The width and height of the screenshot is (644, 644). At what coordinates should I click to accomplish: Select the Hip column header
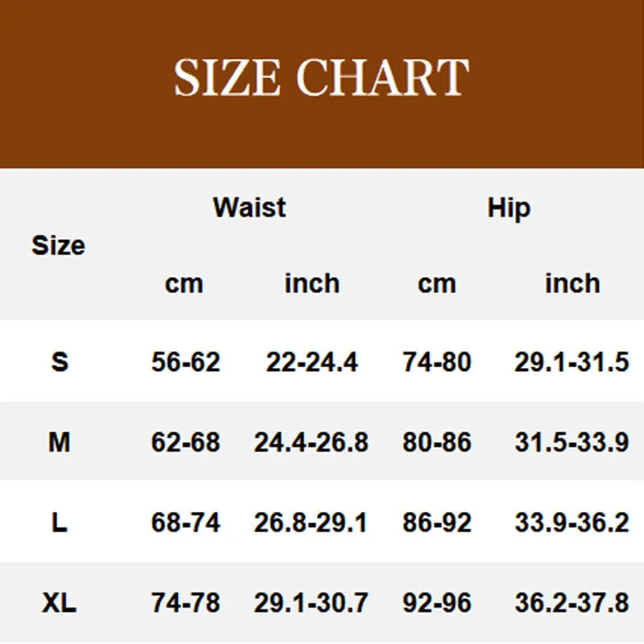(509, 208)
